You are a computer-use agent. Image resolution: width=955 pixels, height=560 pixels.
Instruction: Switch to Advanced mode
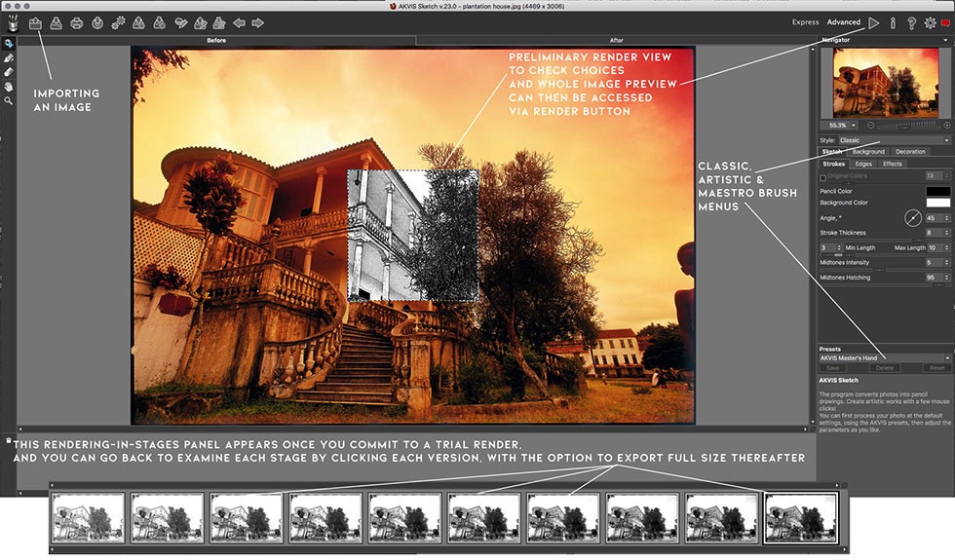844,22
